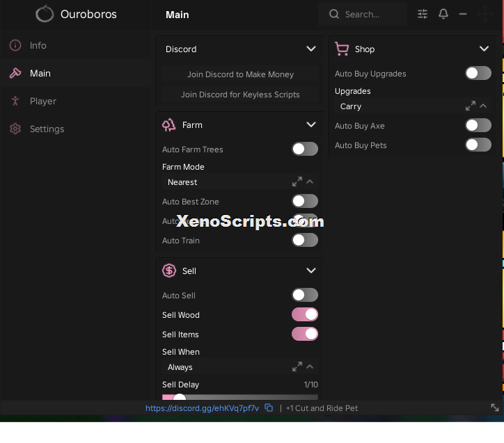Enable Auto Buy Upgrades toggle
This screenshot has height=443, width=504.
tap(478, 73)
